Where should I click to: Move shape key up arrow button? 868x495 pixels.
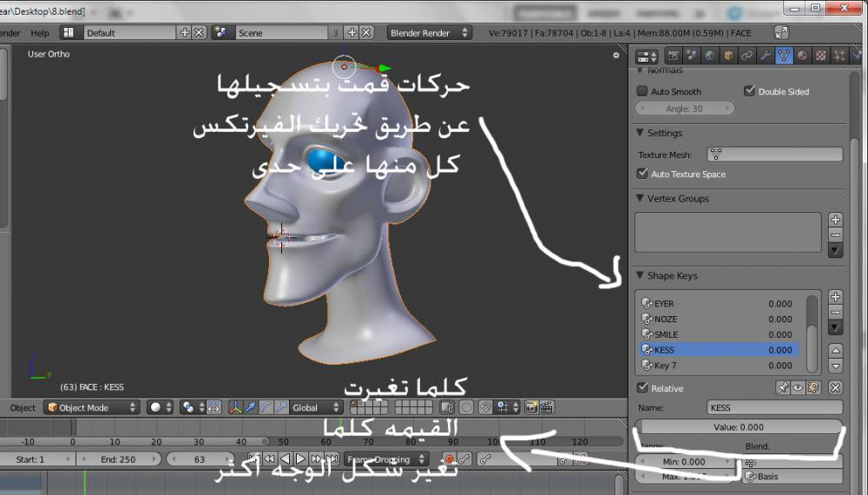click(x=835, y=351)
